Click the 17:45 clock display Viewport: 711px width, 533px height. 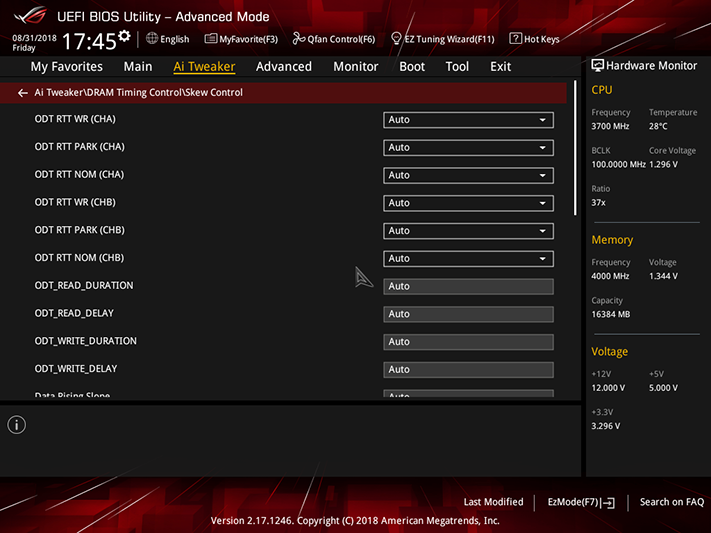[89, 41]
